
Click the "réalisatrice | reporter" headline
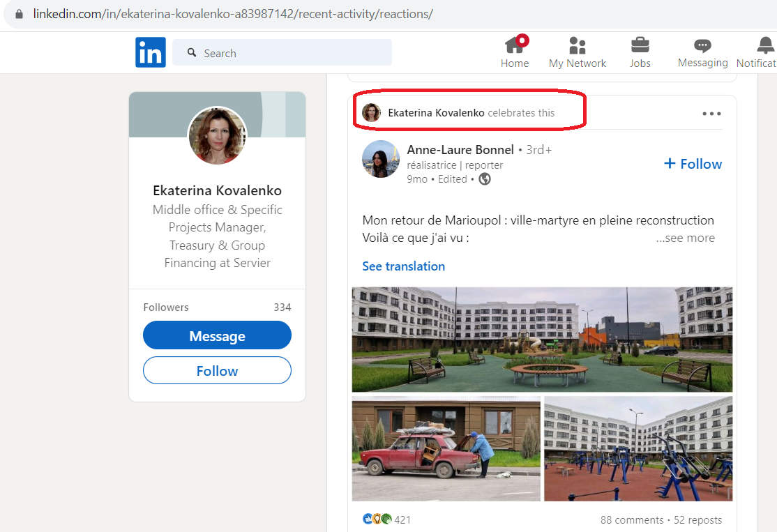coord(455,165)
